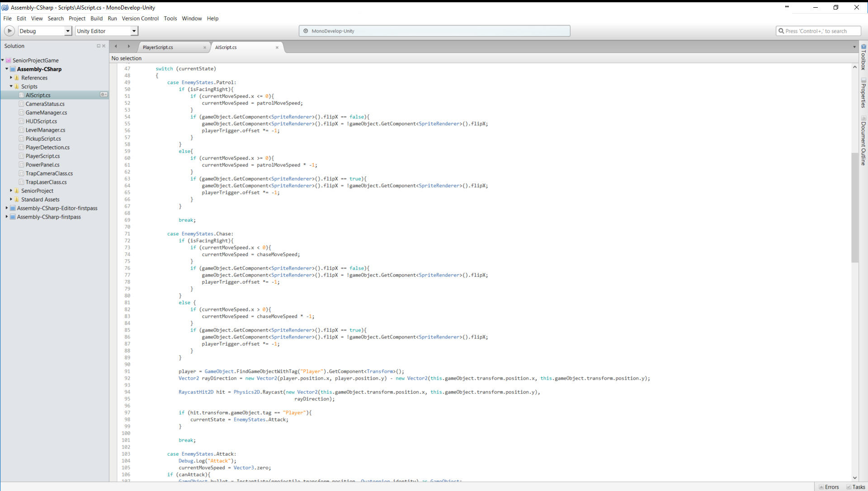Auto-hide the Solution pad using the square icon
Viewport: 868px width, 491px height.
coord(98,46)
